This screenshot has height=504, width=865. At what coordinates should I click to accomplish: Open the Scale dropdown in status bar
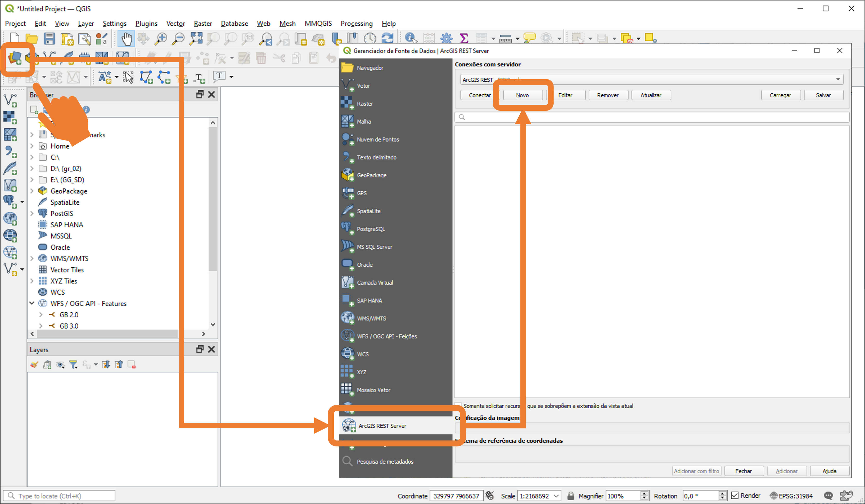pyautogui.click(x=556, y=496)
